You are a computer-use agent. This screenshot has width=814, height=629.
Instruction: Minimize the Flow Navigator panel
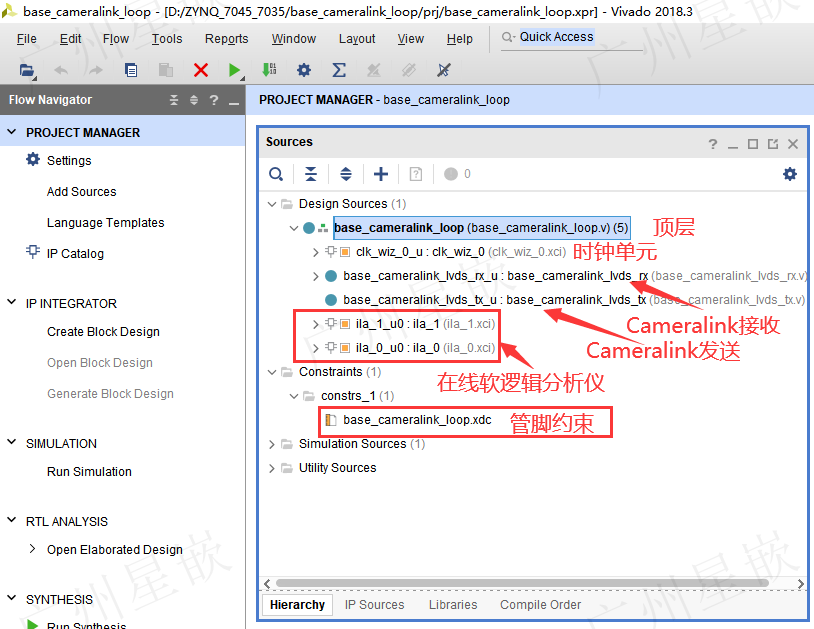click(234, 103)
